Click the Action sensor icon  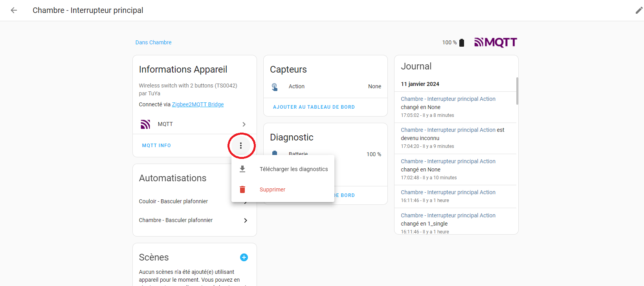coord(275,87)
